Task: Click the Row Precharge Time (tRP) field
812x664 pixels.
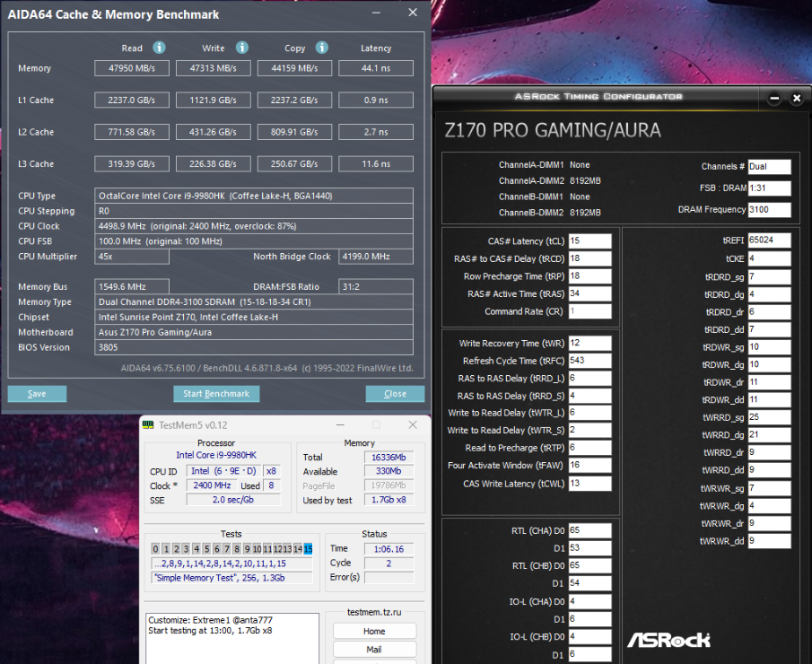Action: pyautogui.click(x=589, y=276)
